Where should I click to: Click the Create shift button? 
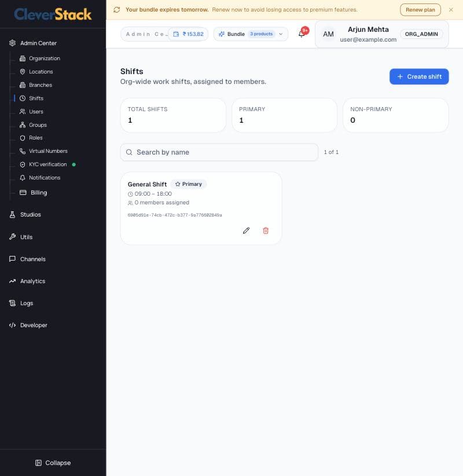tap(419, 76)
